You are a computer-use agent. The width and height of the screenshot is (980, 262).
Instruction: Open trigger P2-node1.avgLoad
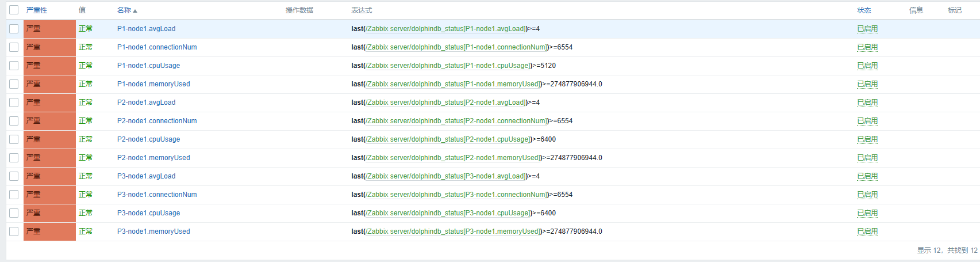click(146, 102)
